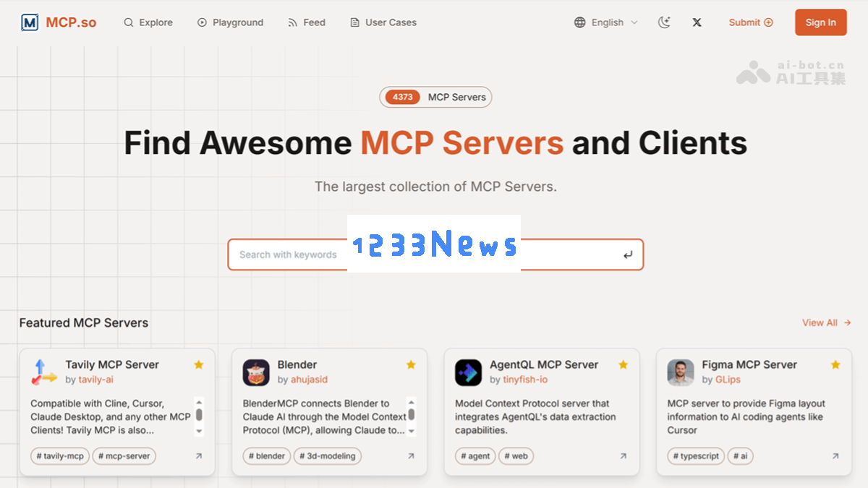Open the GLips author link
Image resolution: width=868 pixels, height=488 pixels.
[728, 380]
